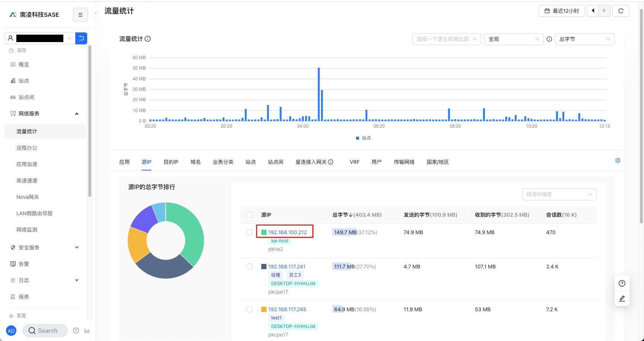The height and width of the screenshot is (341, 644).
Task: Switch to the 应用 tab
Action: tap(124, 162)
